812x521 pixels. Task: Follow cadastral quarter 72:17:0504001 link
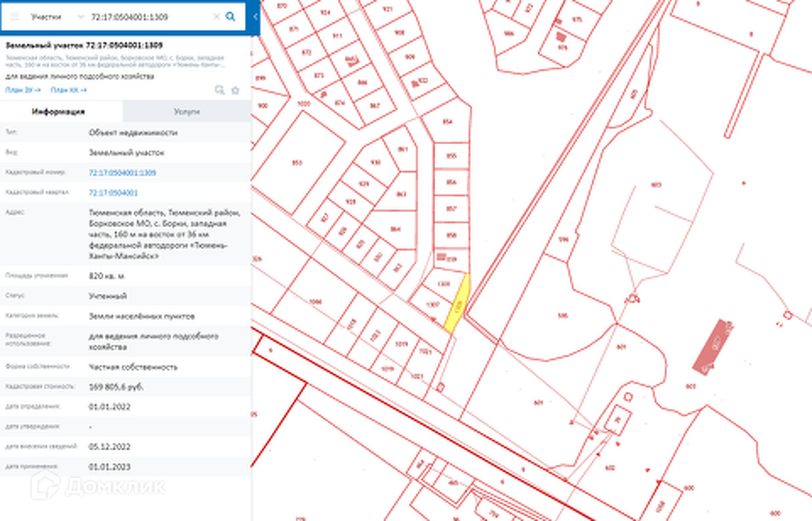pos(113,192)
